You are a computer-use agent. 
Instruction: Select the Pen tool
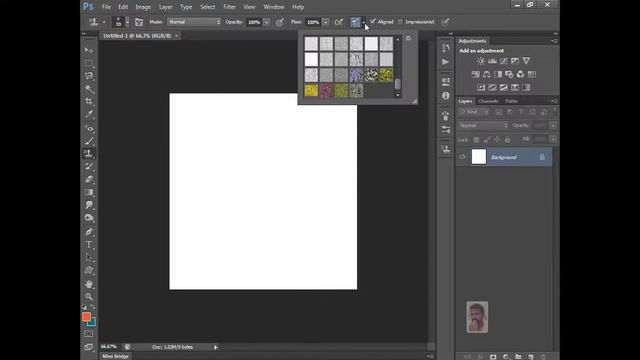pyautogui.click(x=89, y=232)
